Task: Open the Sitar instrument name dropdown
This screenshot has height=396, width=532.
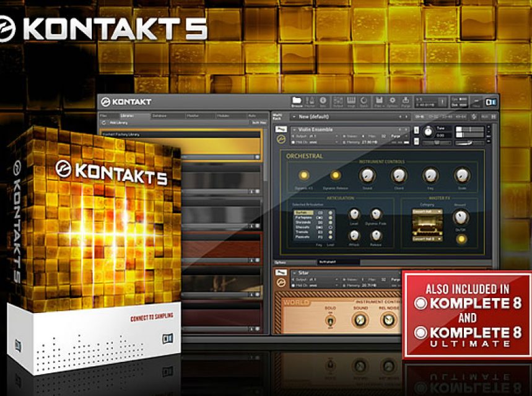Action: 346,273
